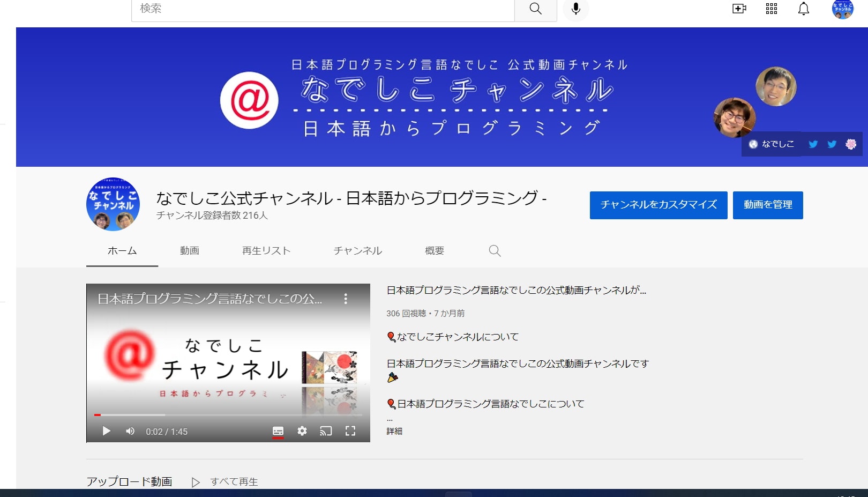868x497 pixels.
Task: Enter fullscreen in the video player
Action: coord(350,431)
